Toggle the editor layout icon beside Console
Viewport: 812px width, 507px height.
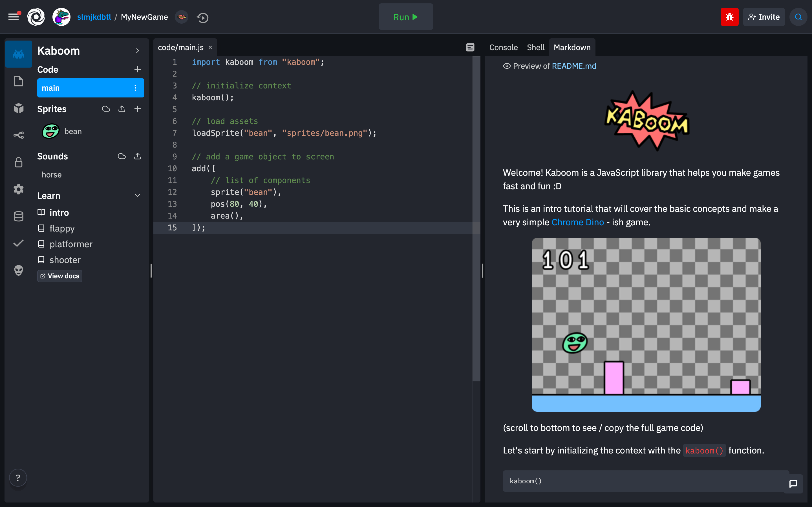click(470, 47)
